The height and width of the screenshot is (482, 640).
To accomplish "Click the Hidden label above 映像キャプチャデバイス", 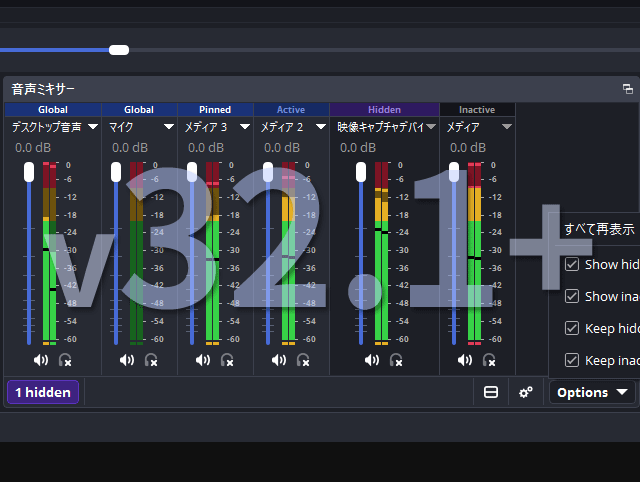I will [384, 109].
